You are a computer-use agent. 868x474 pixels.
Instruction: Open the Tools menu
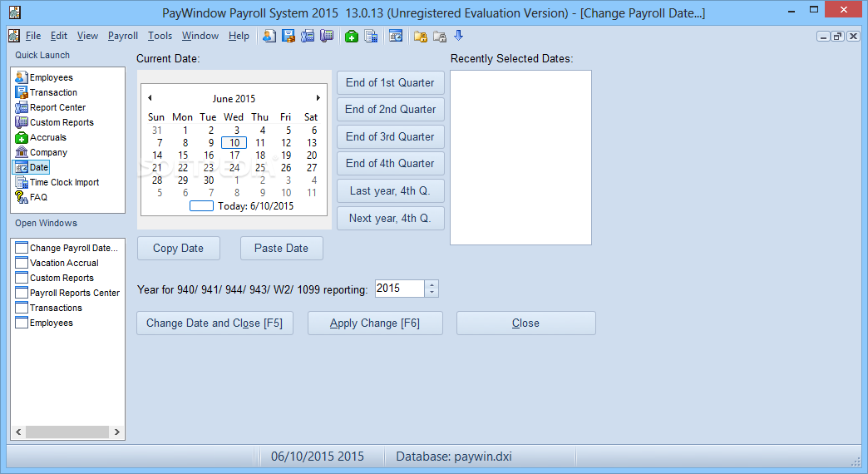tap(160, 36)
